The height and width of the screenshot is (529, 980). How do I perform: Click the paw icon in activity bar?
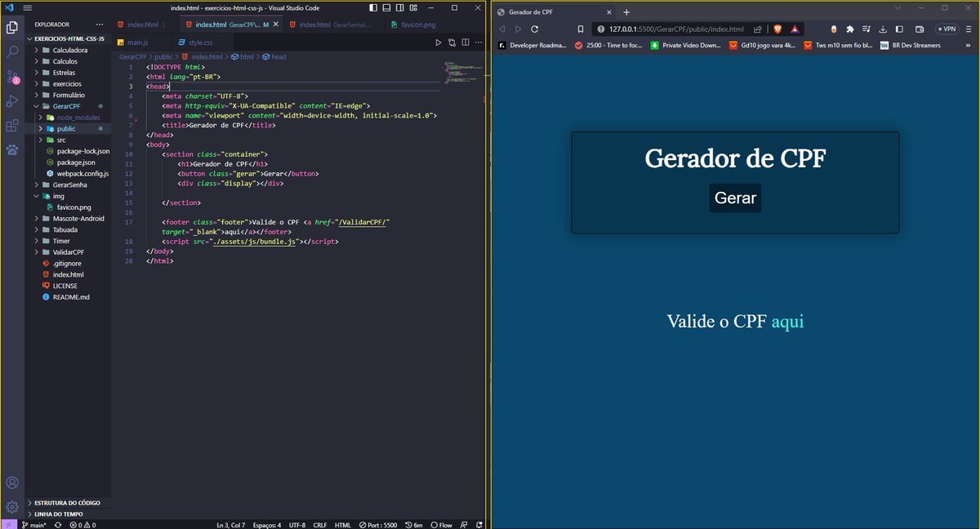point(12,150)
